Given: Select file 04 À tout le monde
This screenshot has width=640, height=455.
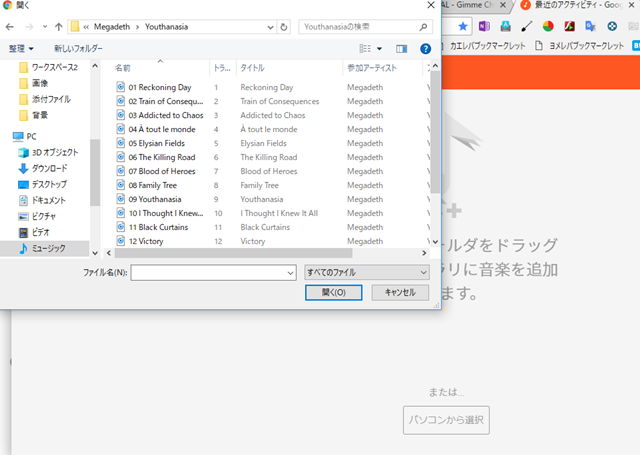Looking at the screenshot, I should pyautogui.click(x=160, y=129).
